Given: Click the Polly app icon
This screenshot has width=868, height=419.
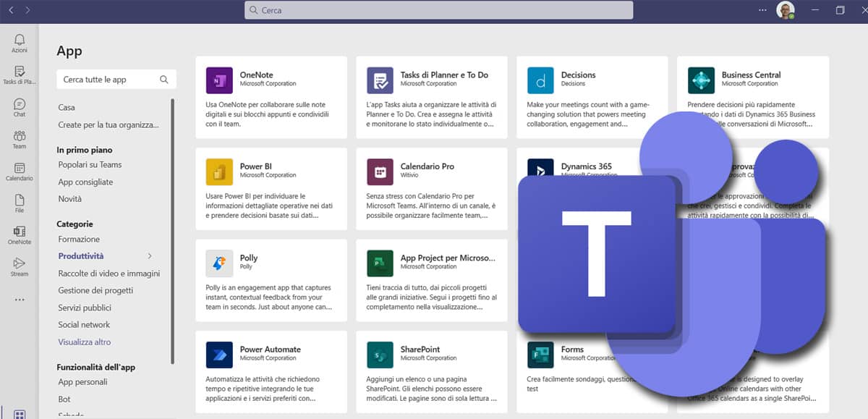Looking at the screenshot, I should [219, 263].
